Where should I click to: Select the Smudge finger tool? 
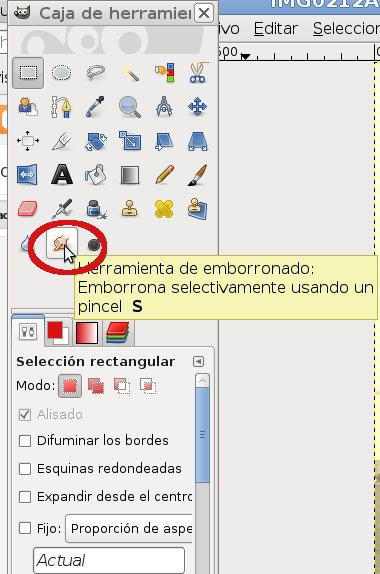62,243
